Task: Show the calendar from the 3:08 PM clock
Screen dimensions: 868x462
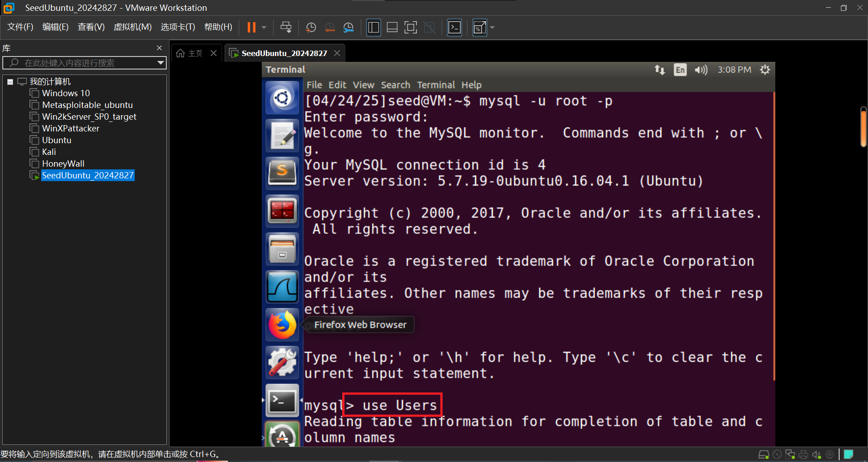Action: 734,70
